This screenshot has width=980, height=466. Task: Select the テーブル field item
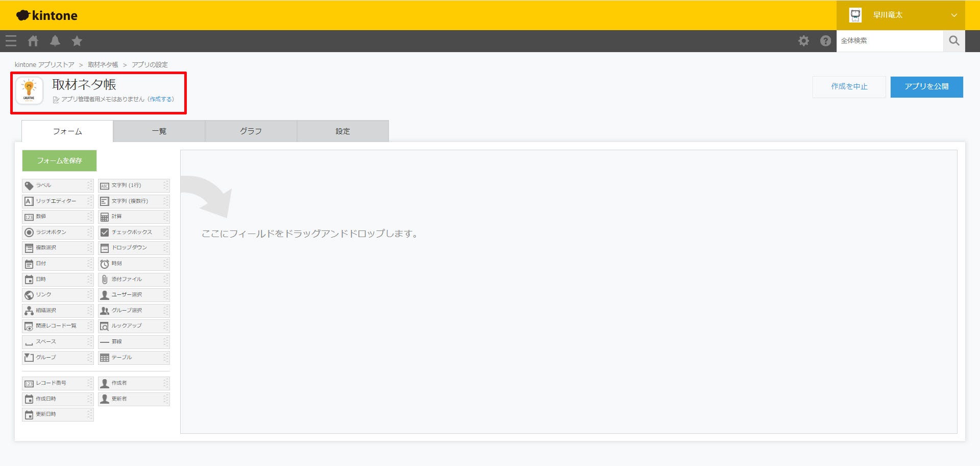coord(134,358)
